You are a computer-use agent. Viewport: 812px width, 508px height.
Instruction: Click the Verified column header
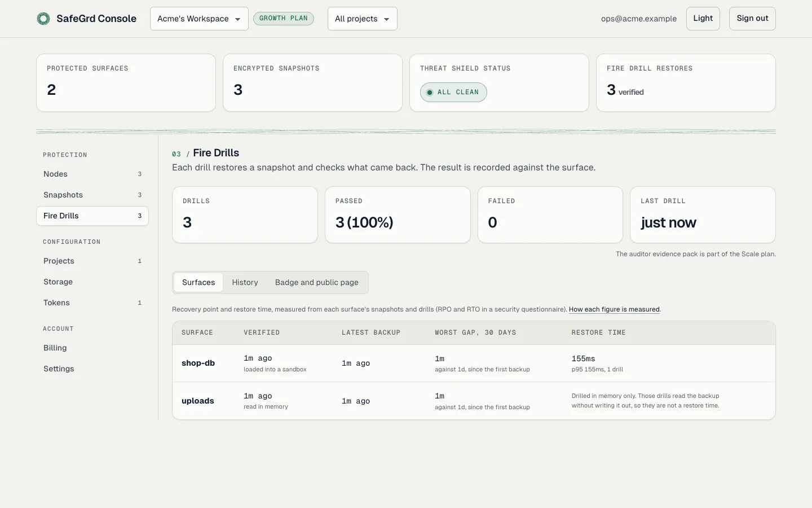point(262,332)
